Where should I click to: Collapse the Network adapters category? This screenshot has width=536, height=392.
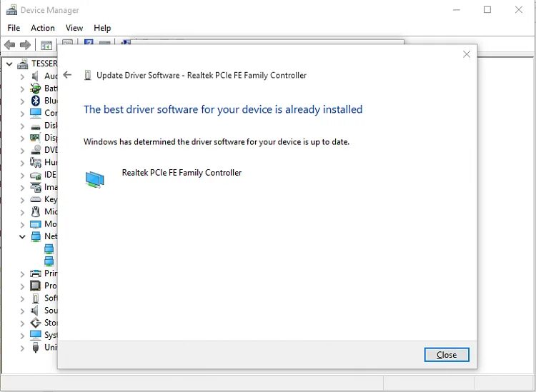[22, 236]
